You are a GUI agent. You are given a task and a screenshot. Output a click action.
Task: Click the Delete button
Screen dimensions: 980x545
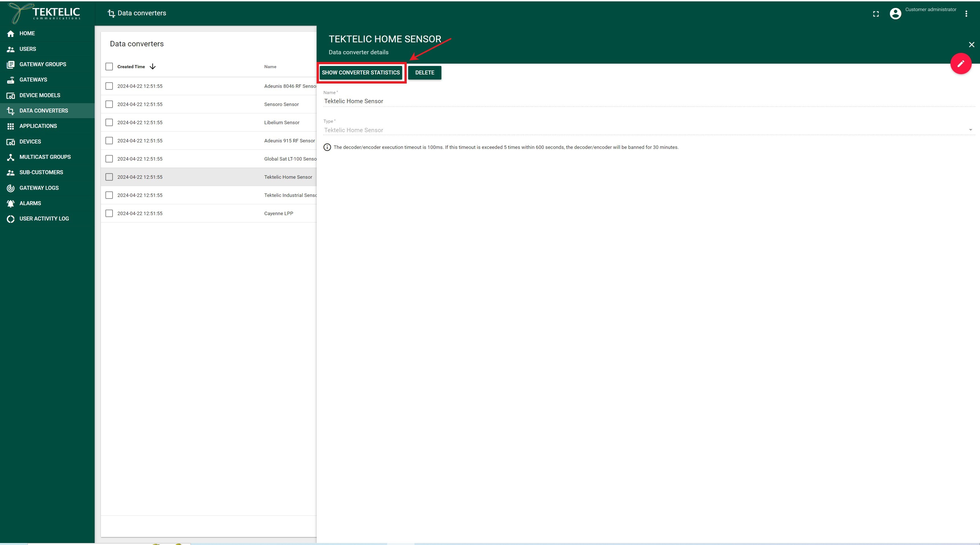[425, 73]
